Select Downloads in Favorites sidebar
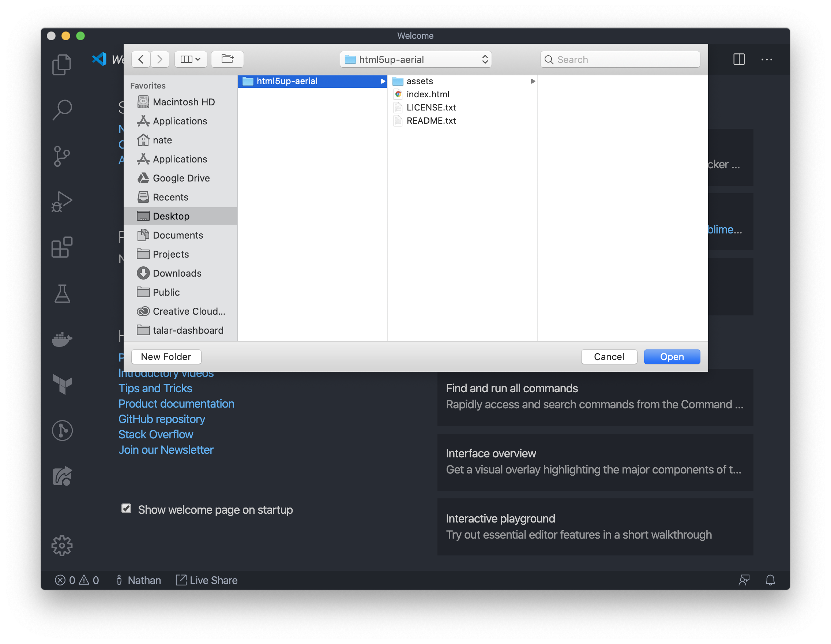The width and height of the screenshot is (831, 644). click(177, 273)
